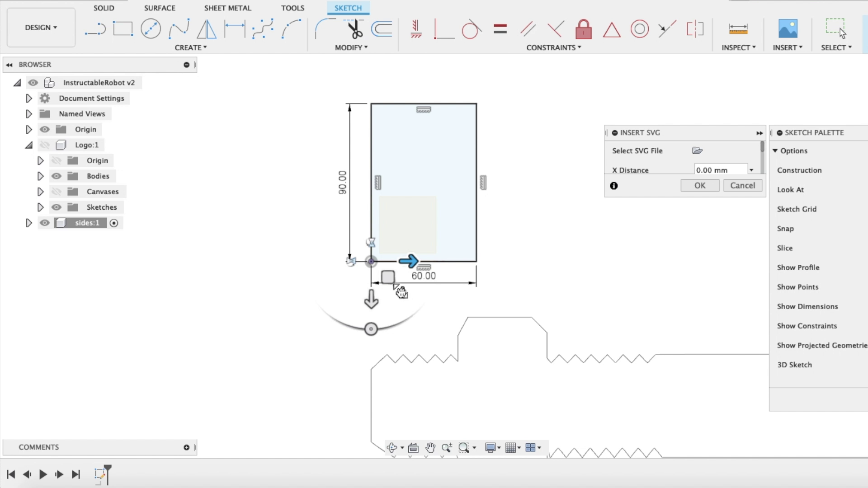Select the Pan tool in navigation bar
Screen dimensions: 868x488
[430, 448]
